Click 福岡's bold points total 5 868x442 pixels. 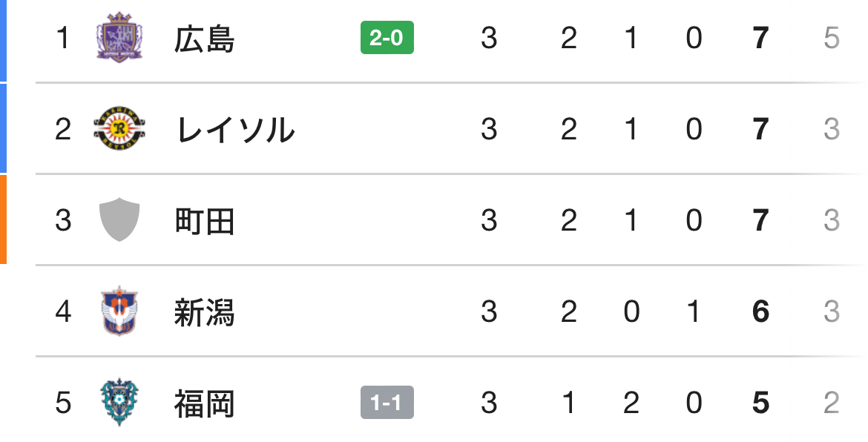(761, 403)
